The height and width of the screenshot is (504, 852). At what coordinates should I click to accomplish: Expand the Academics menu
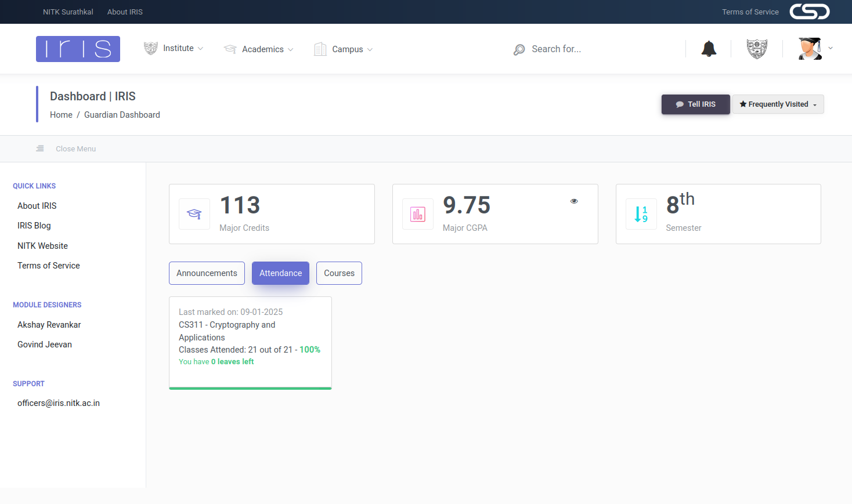click(259, 49)
